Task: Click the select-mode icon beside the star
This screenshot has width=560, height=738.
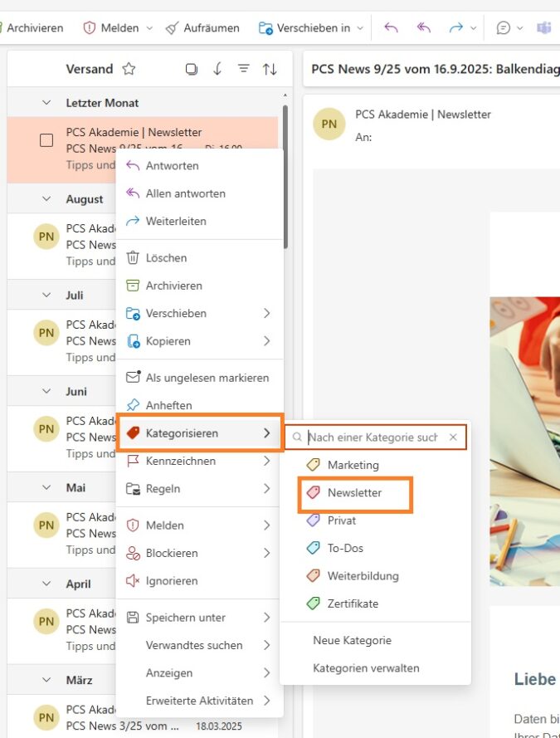Action: (x=192, y=69)
